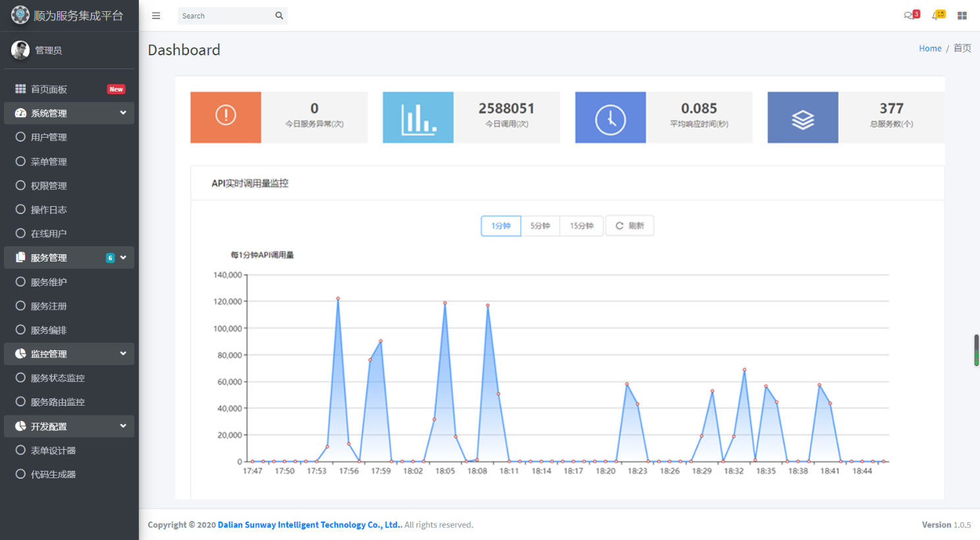This screenshot has width=980, height=540.
Task: Open 表单设计器 menu item
Action: [69, 450]
